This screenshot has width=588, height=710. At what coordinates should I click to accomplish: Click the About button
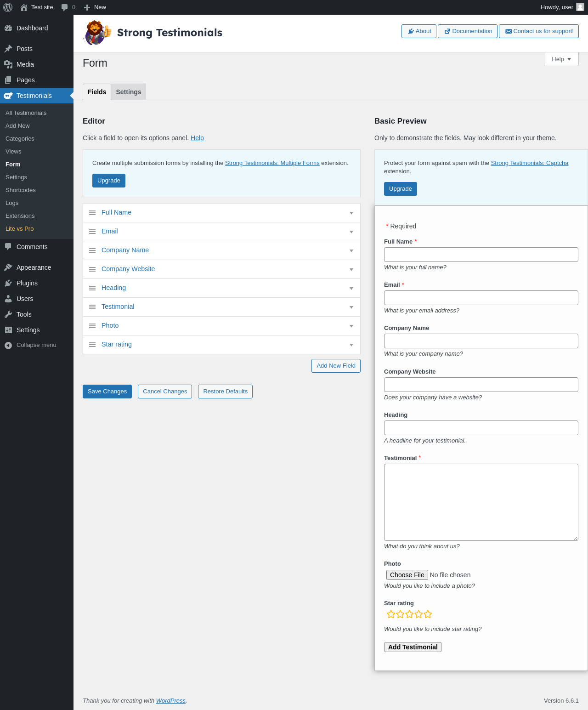(419, 31)
